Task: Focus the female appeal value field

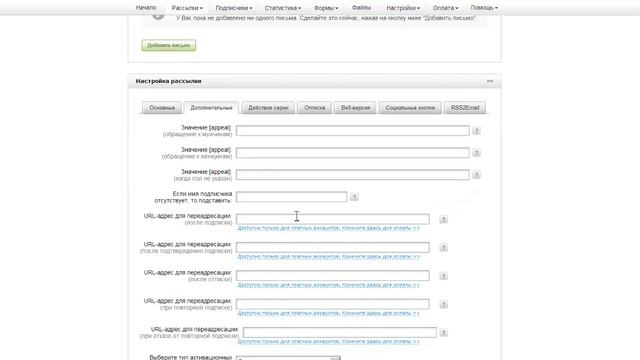Action: coord(353,153)
